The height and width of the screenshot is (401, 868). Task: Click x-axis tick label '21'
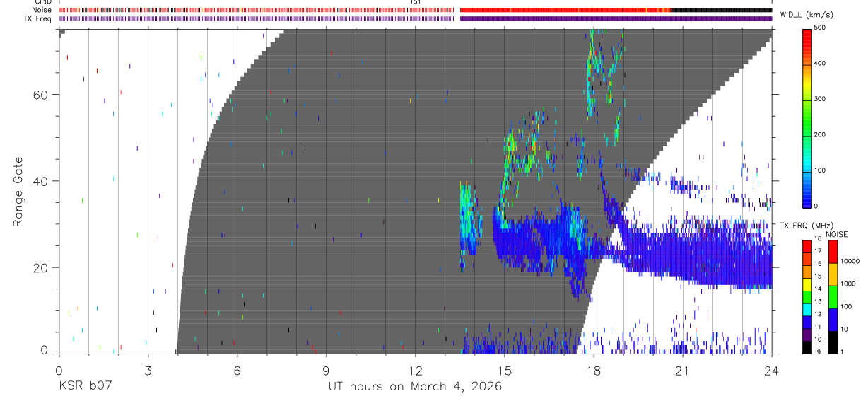click(683, 370)
